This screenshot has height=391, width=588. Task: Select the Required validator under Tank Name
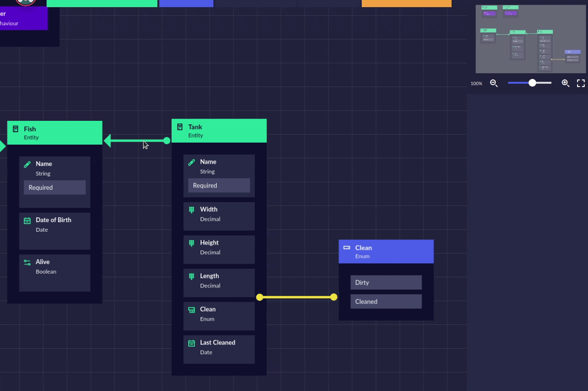tap(219, 186)
